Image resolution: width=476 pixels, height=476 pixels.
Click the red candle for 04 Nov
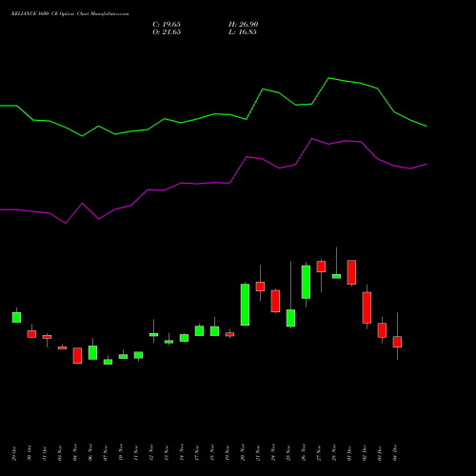(x=77, y=356)
